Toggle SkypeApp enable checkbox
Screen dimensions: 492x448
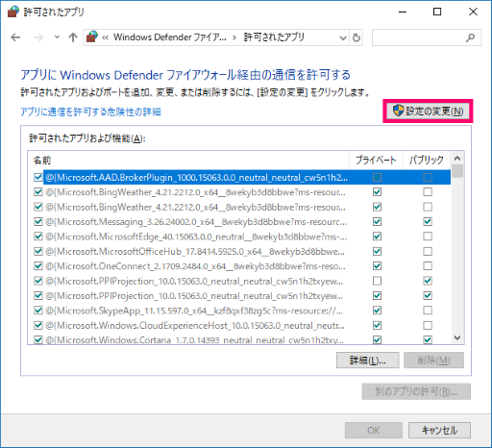coord(38,311)
